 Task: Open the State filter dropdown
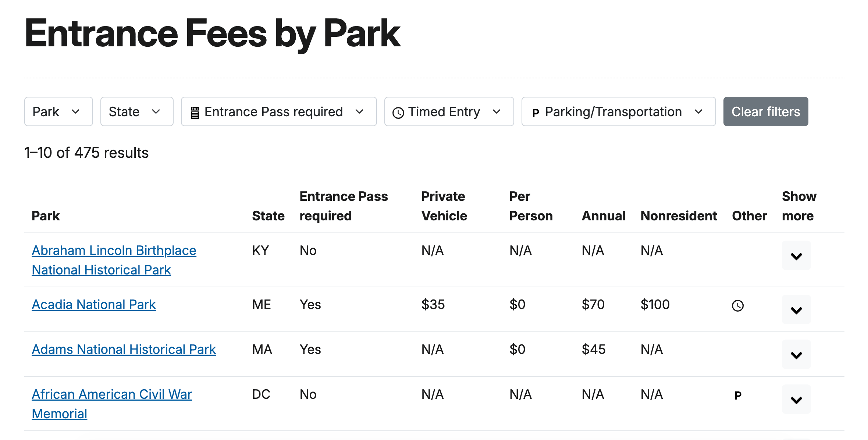136,111
